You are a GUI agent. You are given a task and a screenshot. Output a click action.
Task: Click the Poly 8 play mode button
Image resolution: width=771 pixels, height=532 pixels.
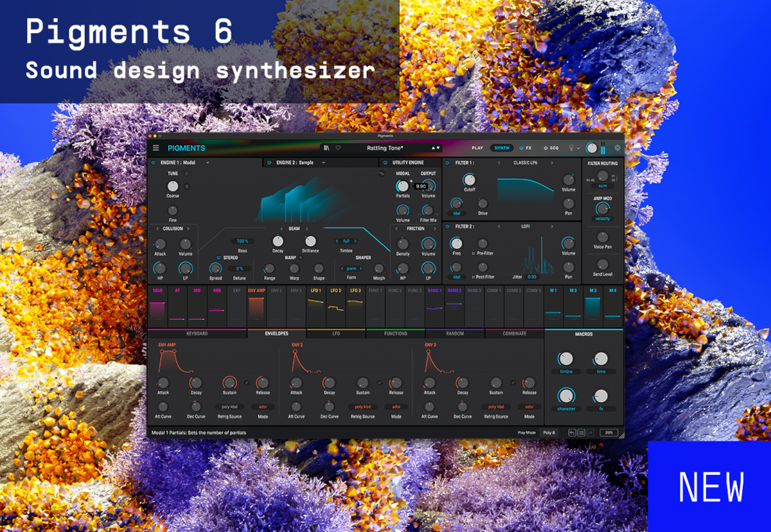click(x=549, y=432)
